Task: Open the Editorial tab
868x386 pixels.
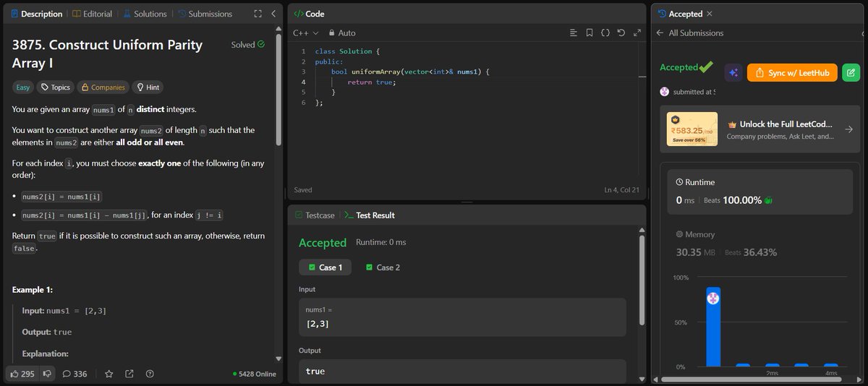Action: (92, 14)
